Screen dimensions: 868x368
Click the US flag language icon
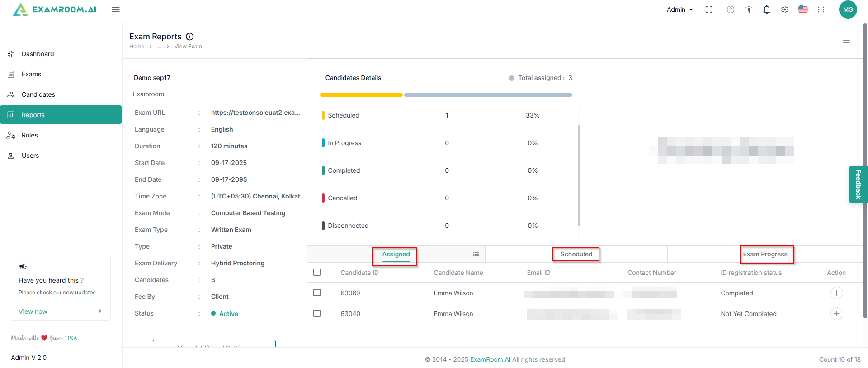(x=803, y=9)
